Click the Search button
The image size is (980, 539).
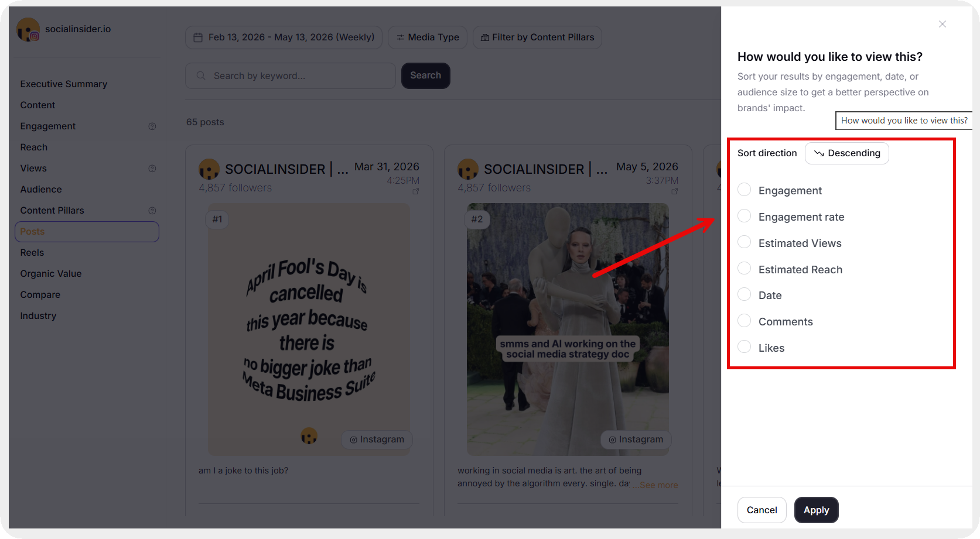click(x=425, y=75)
